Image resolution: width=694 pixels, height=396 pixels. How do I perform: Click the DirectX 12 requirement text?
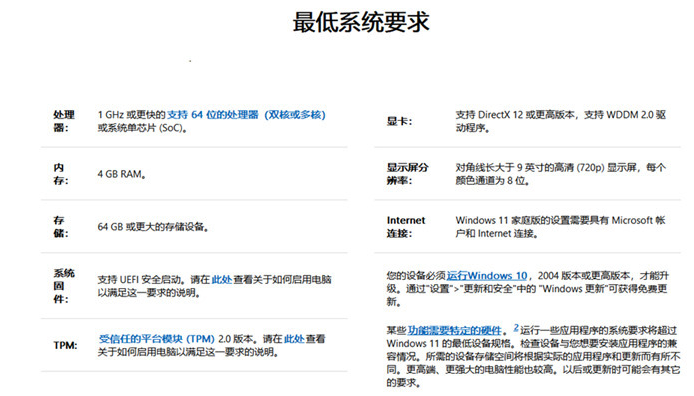coord(561,121)
